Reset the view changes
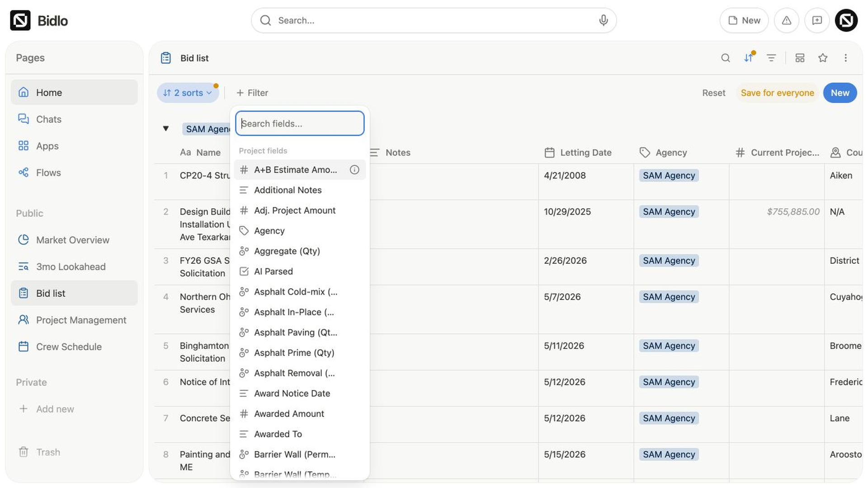868x488 pixels. point(713,93)
